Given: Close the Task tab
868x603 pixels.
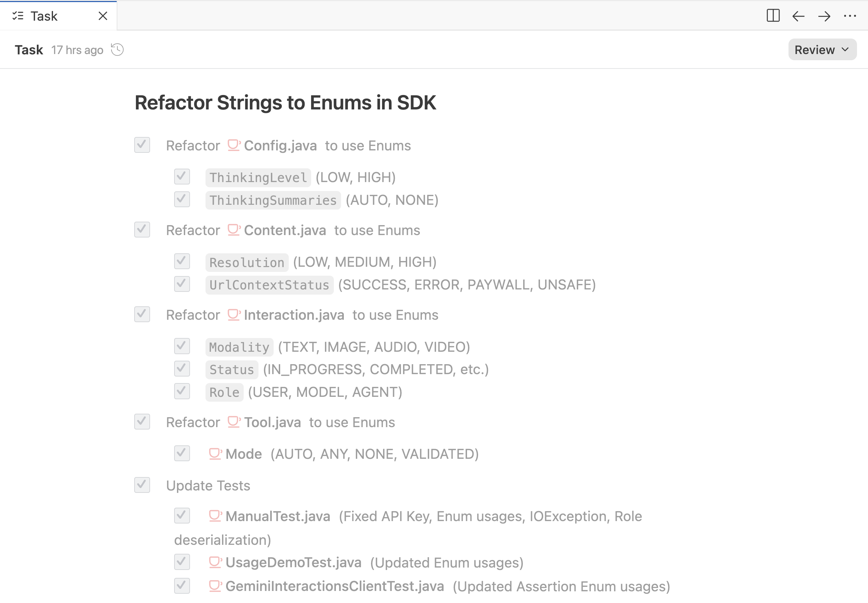Looking at the screenshot, I should click(x=103, y=16).
